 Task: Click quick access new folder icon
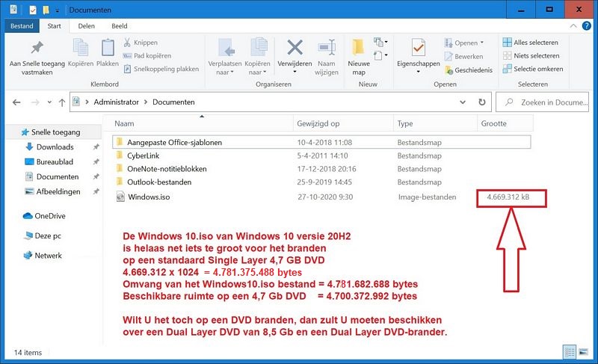pyautogui.click(x=46, y=10)
